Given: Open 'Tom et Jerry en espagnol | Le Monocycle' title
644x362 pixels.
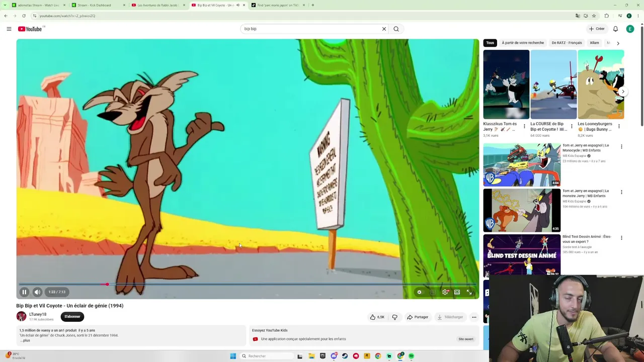Looking at the screenshot, I should tap(586, 148).
